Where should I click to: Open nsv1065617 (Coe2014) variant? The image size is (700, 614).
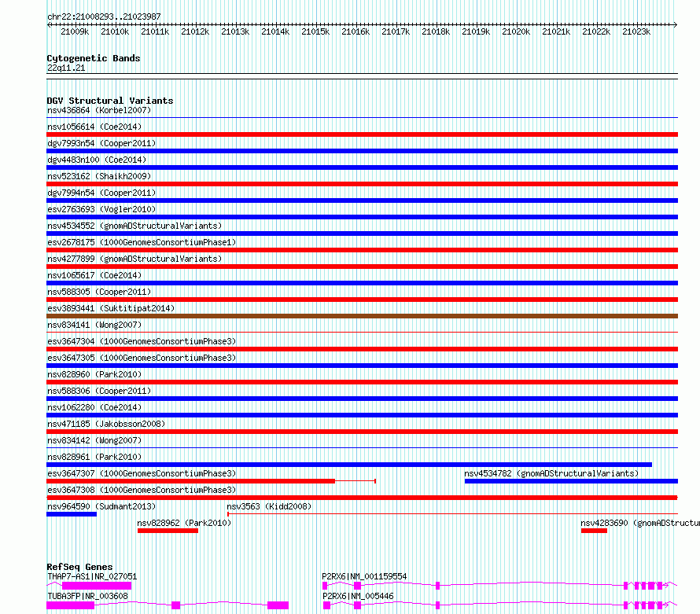click(94, 275)
